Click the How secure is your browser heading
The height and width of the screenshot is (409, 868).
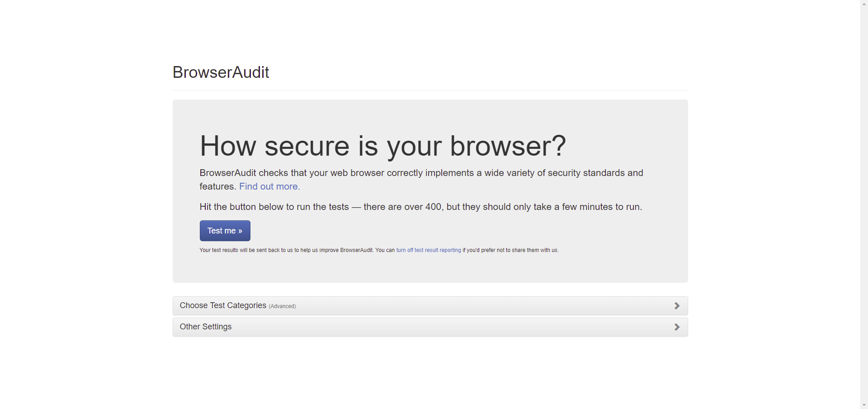point(382,146)
